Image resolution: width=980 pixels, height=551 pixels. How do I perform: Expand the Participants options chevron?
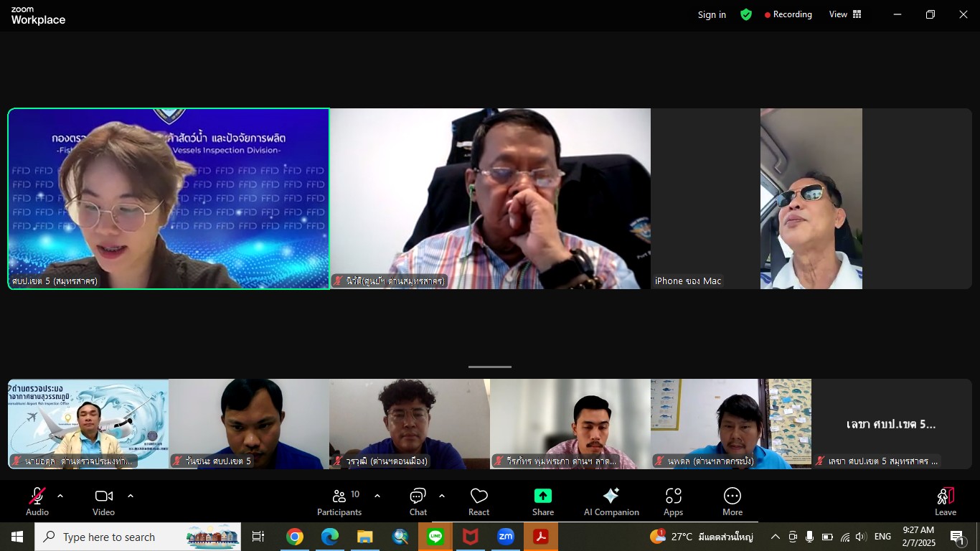point(377,496)
